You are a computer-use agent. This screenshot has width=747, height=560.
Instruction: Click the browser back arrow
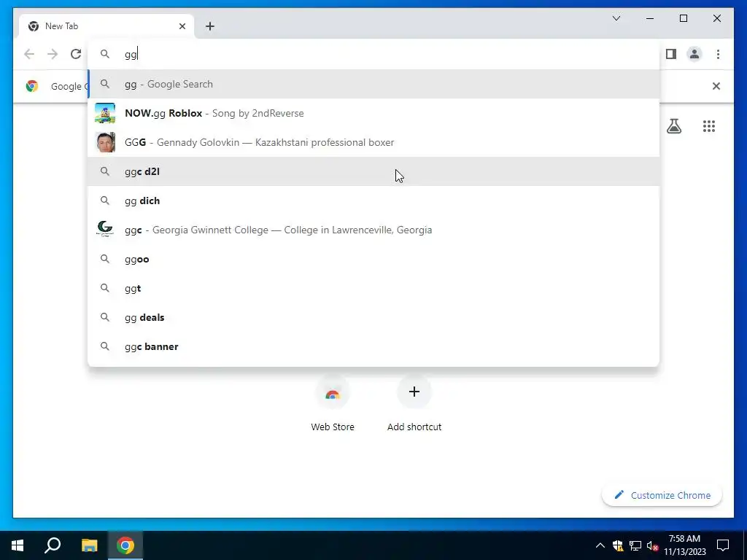29,54
